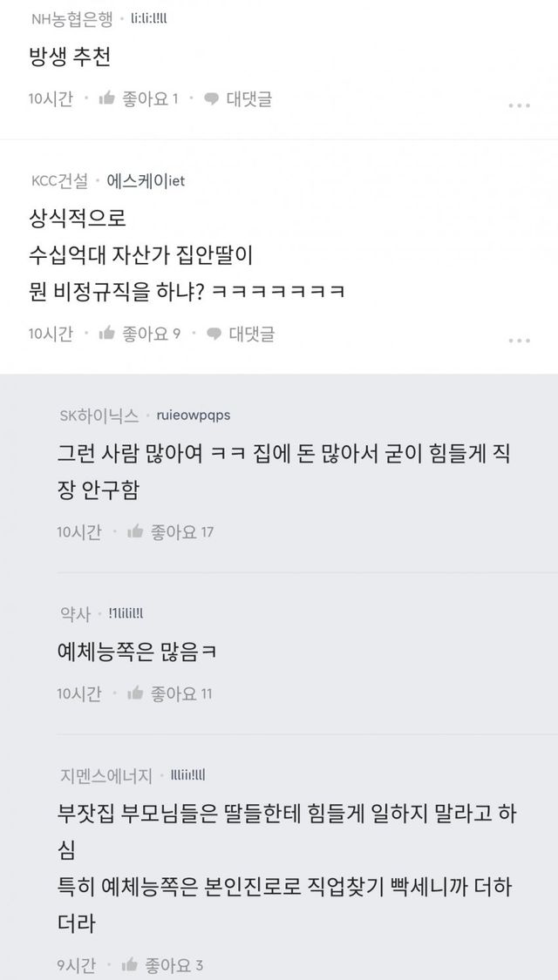Click the 대댓글 text under 방생 추천
This screenshot has height=980, width=558.
coord(249,98)
